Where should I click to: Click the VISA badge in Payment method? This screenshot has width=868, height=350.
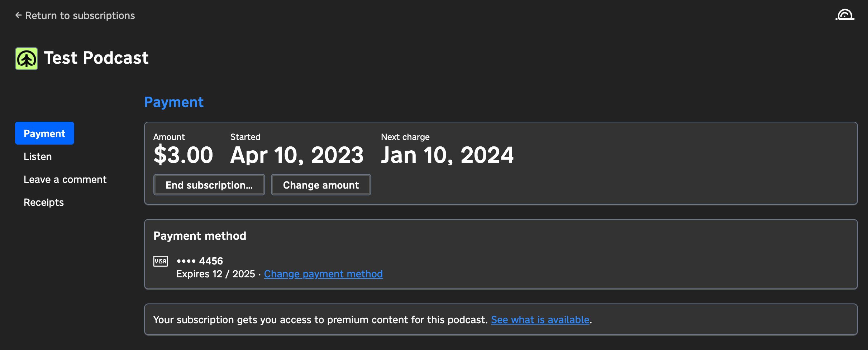pos(161,261)
